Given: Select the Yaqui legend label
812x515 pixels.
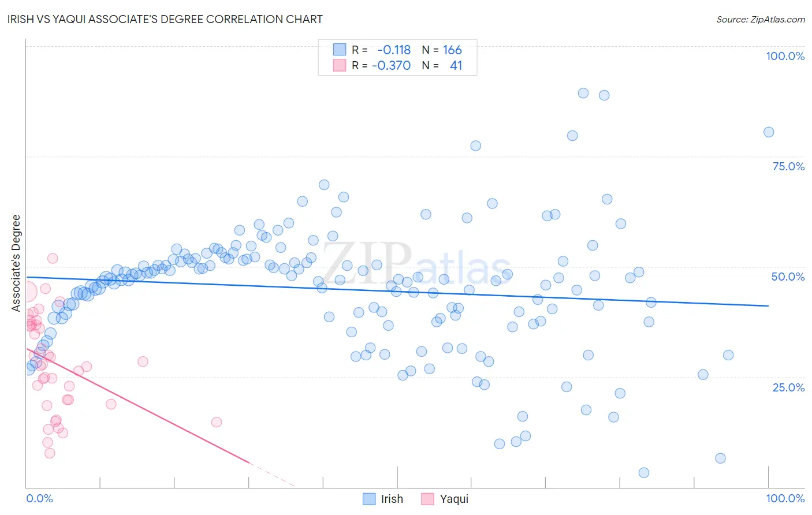Looking at the screenshot, I should pos(455,499).
